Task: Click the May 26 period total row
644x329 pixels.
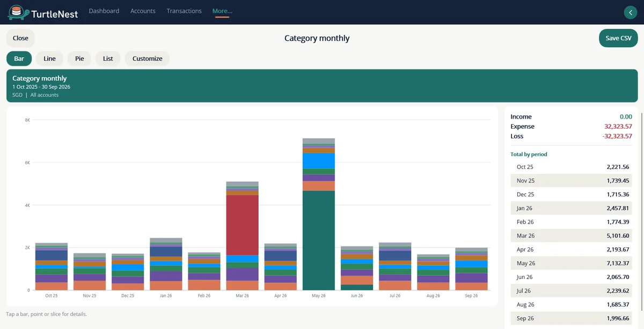Action: pyautogui.click(x=571, y=264)
